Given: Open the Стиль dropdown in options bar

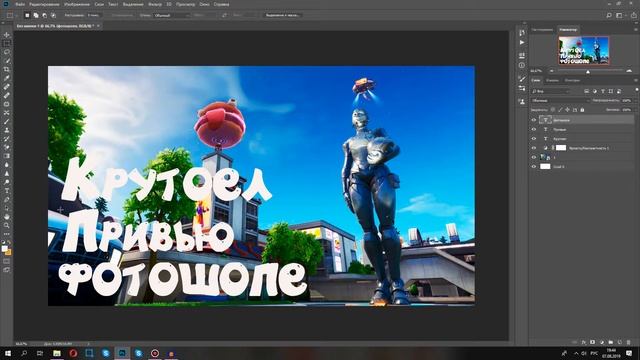Looking at the screenshot, I should pos(171,15).
